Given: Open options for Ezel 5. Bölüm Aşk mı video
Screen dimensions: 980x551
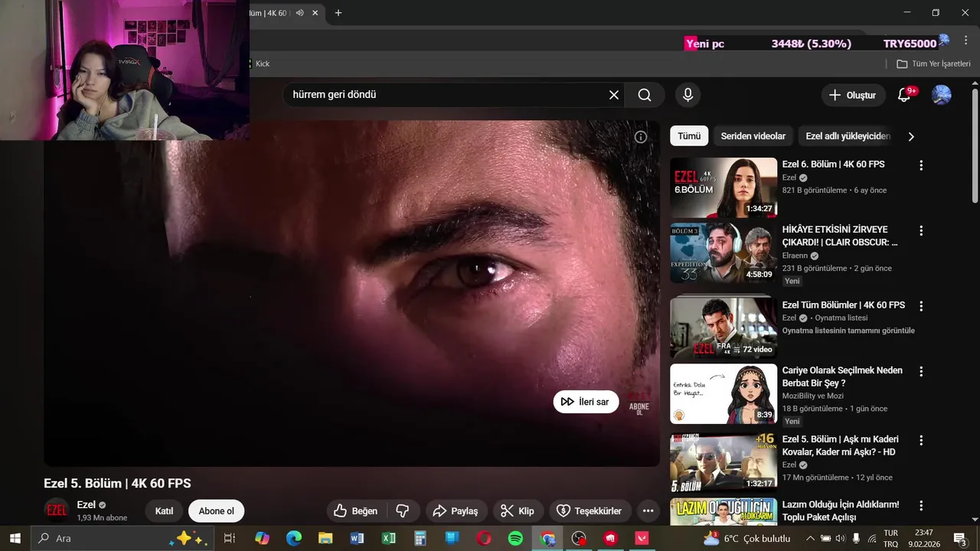Looking at the screenshot, I should [x=921, y=441].
